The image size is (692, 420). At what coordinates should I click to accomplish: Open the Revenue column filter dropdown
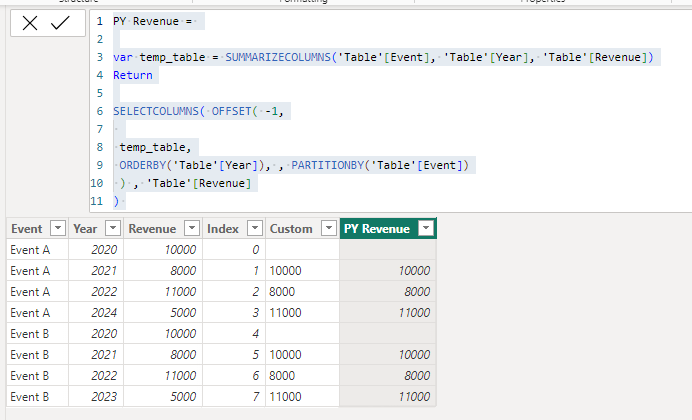click(x=192, y=228)
